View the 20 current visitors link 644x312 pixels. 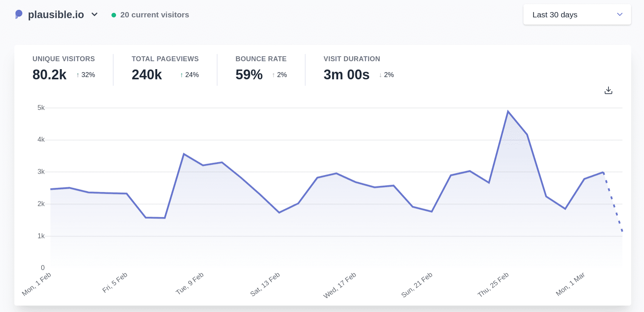(155, 15)
